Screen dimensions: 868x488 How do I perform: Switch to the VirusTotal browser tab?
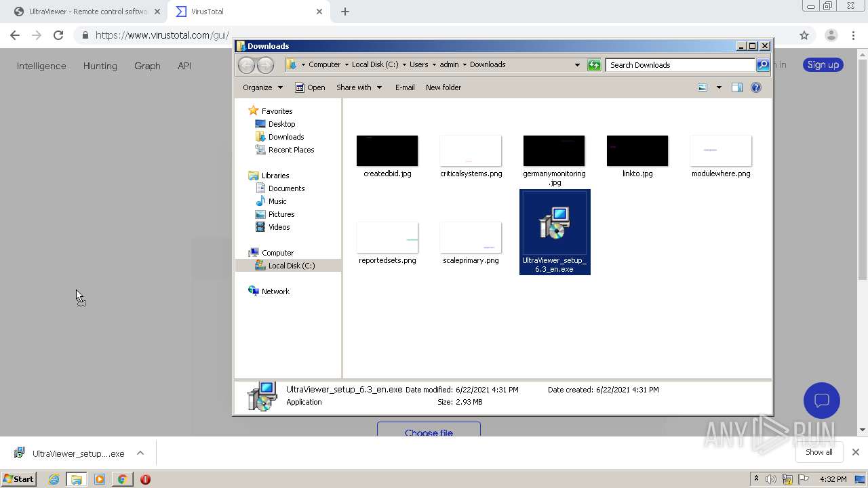(248, 12)
